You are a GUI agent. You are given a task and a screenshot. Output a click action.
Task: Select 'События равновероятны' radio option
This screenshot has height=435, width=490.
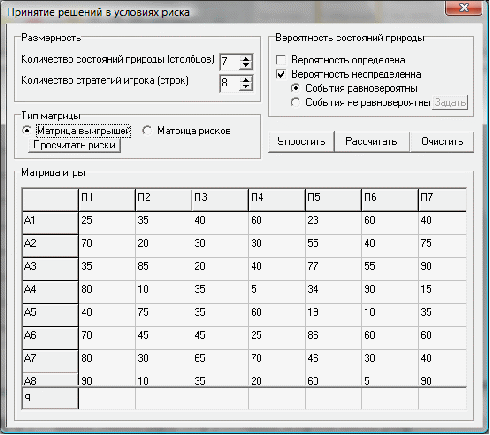point(295,88)
